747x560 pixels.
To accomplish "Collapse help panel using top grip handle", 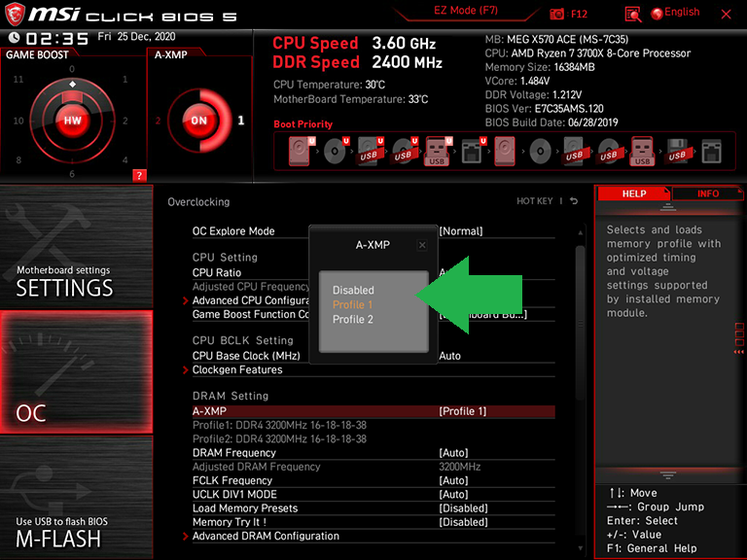I will point(668,207).
